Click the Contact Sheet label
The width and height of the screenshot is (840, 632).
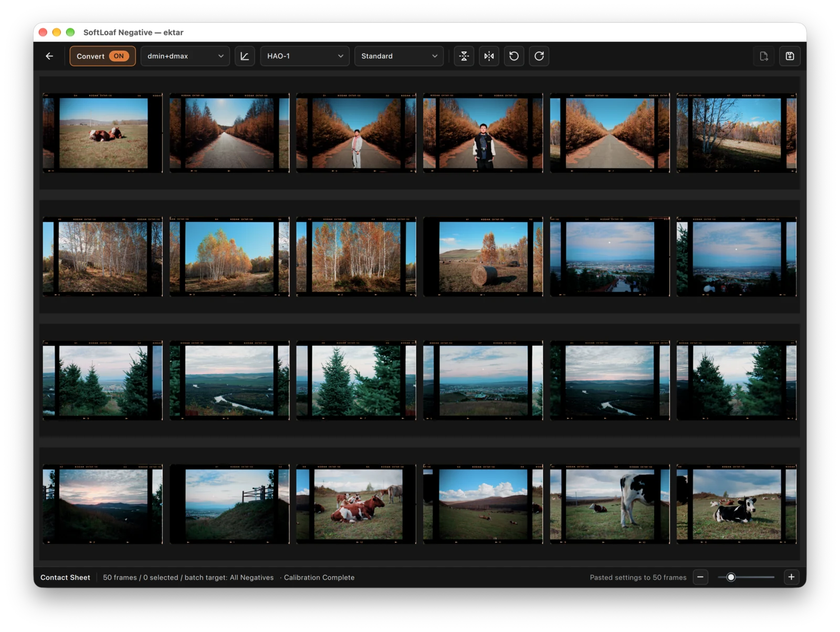65,577
